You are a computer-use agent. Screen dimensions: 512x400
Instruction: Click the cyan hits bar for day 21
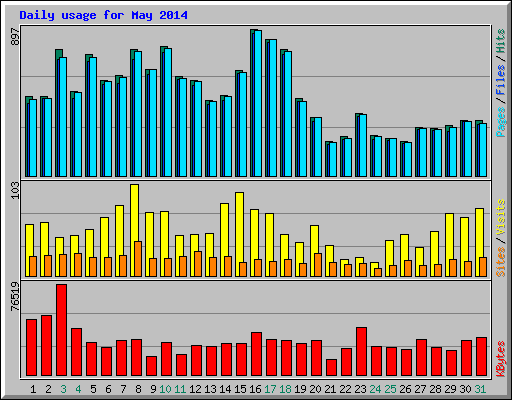coord(333,159)
